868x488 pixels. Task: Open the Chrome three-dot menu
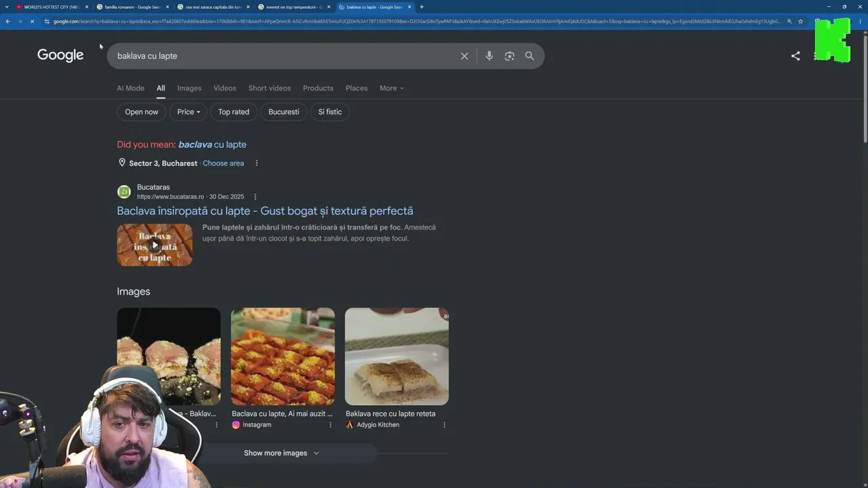click(x=861, y=22)
